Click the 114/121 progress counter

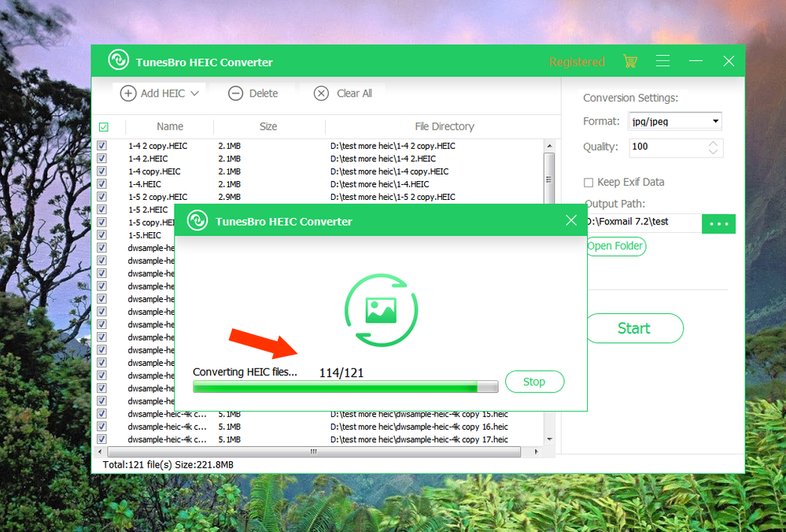coord(341,372)
